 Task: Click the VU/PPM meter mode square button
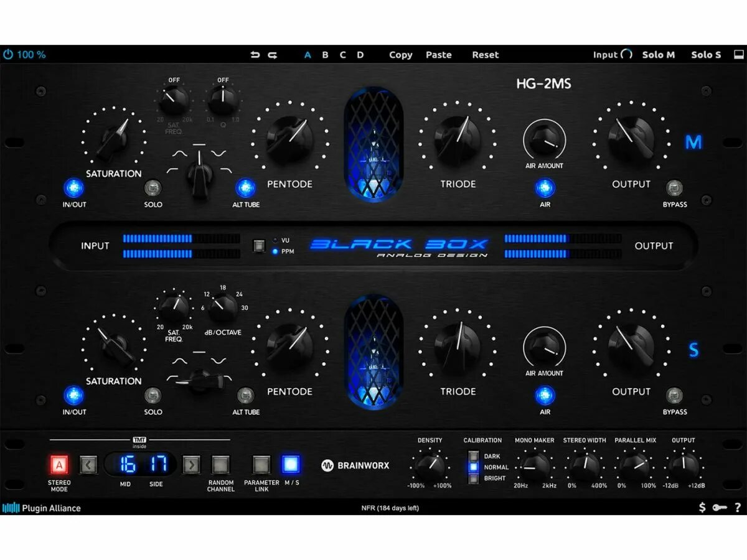click(x=259, y=245)
